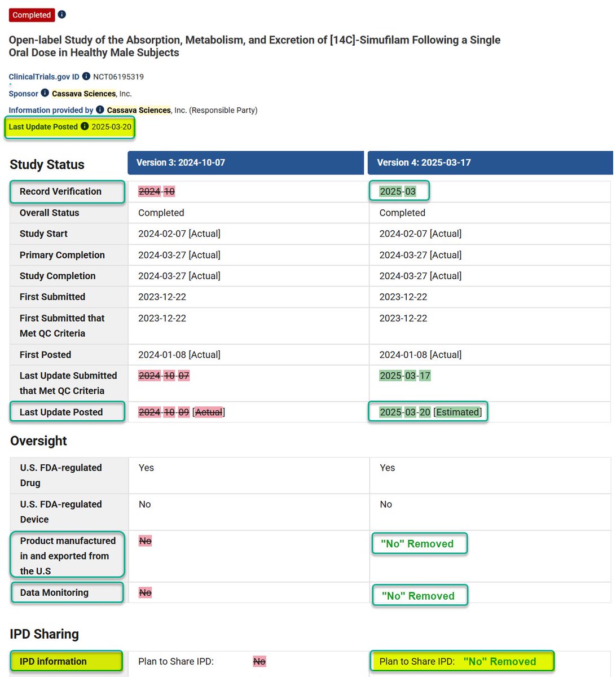The image size is (616, 677).
Task: Click the Data Monitoring row label
Action: point(54,592)
